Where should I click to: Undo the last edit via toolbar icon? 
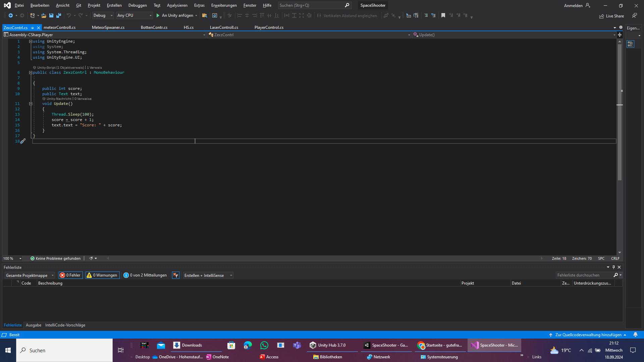tap(69, 15)
